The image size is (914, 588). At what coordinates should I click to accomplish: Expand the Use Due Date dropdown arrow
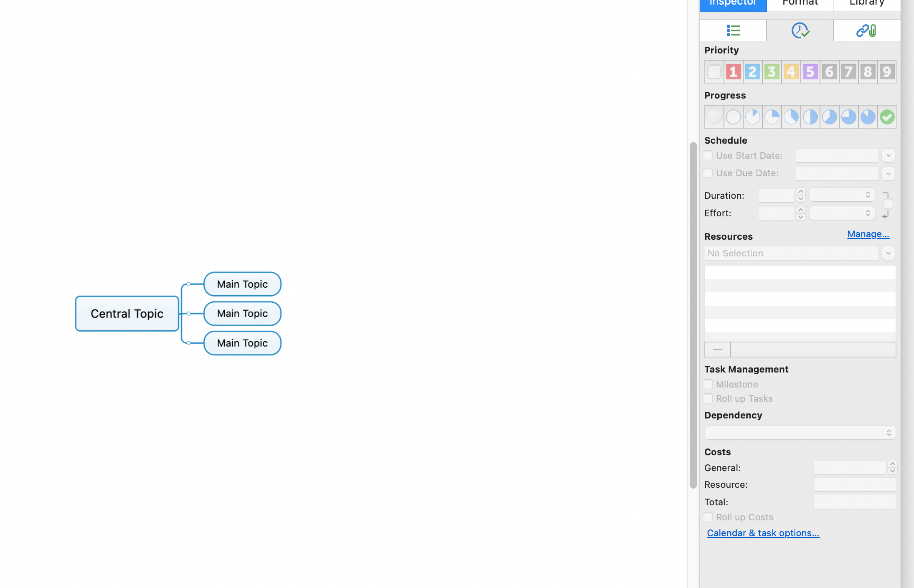pos(888,173)
